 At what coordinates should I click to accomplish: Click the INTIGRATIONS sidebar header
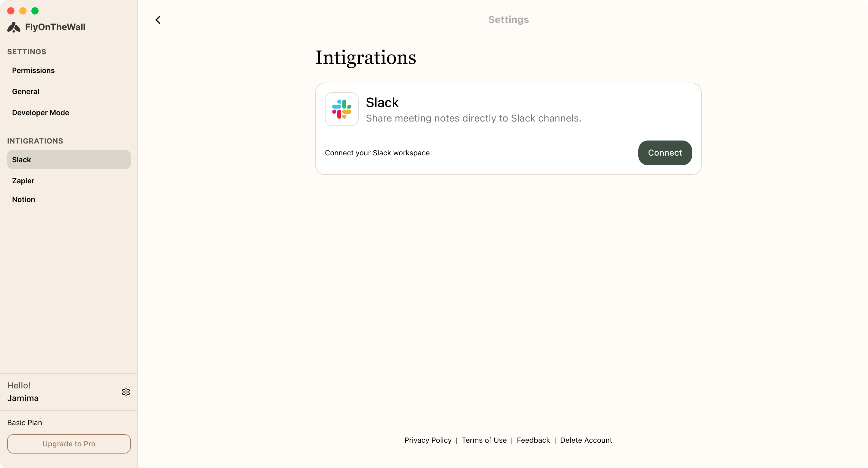pos(35,141)
